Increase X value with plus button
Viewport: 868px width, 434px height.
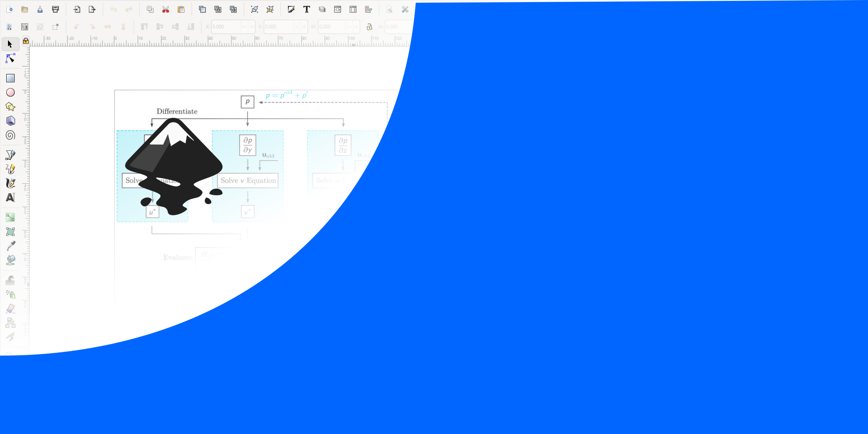[x=251, y=27]
